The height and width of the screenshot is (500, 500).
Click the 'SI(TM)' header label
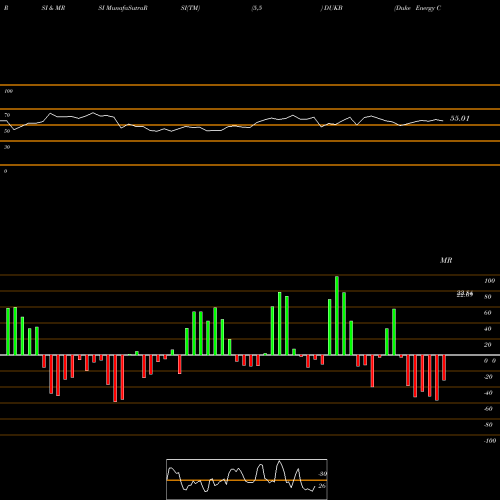(190, 8)
